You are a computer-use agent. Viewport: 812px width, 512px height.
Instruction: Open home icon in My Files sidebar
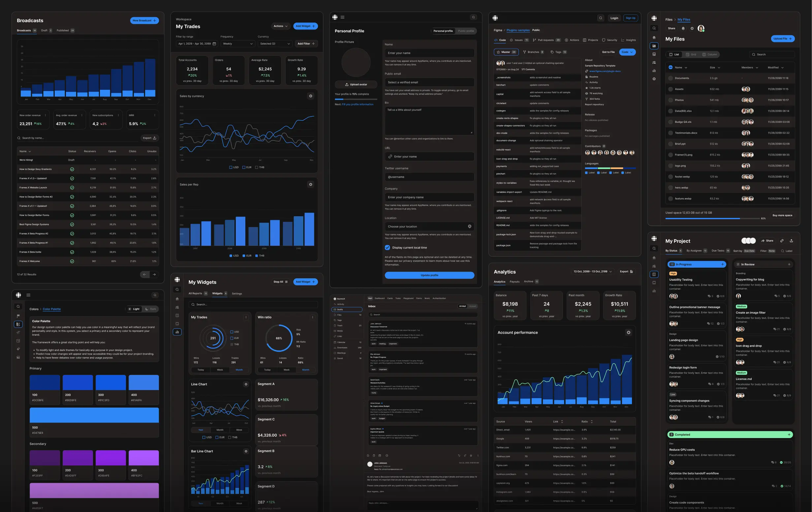[x=654, y=37]
